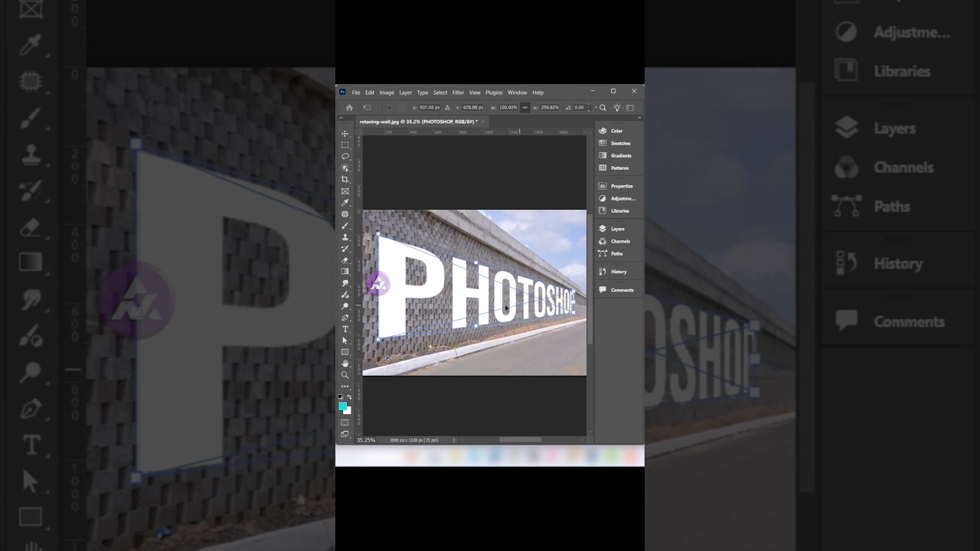
Task: Select the Gradient tool
Action: [x=345, y=272]
